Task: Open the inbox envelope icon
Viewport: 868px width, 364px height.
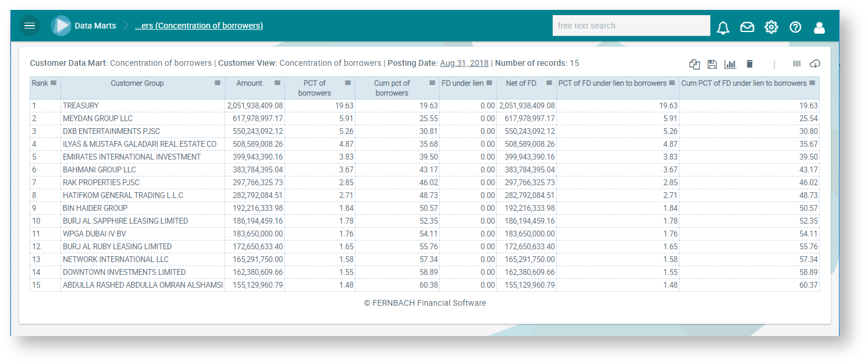Action: tap(747, 27)
